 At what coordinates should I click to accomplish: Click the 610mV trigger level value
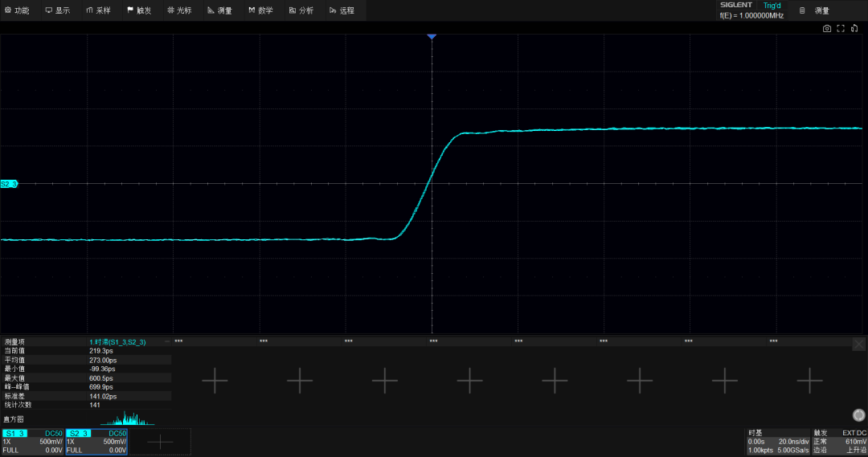coord(856,442)
